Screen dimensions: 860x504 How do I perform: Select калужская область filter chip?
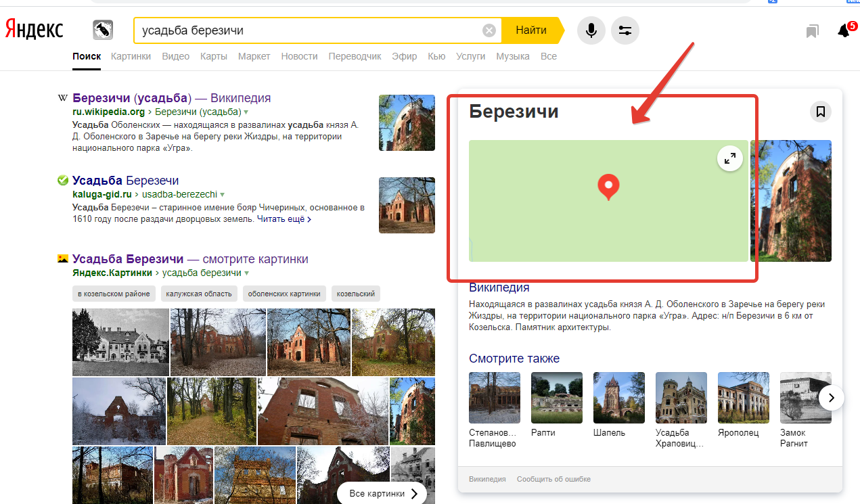point(200,294)
